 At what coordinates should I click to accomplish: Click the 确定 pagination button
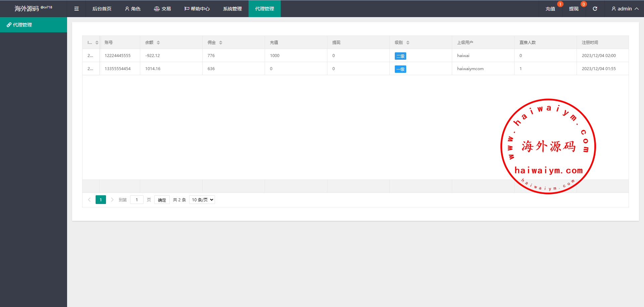162,200
